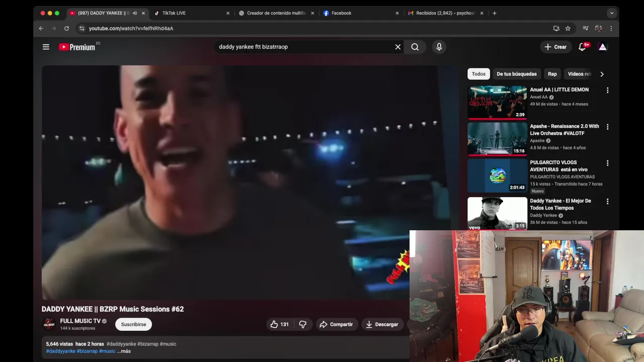View site information icon in address bar

point(82,28)
